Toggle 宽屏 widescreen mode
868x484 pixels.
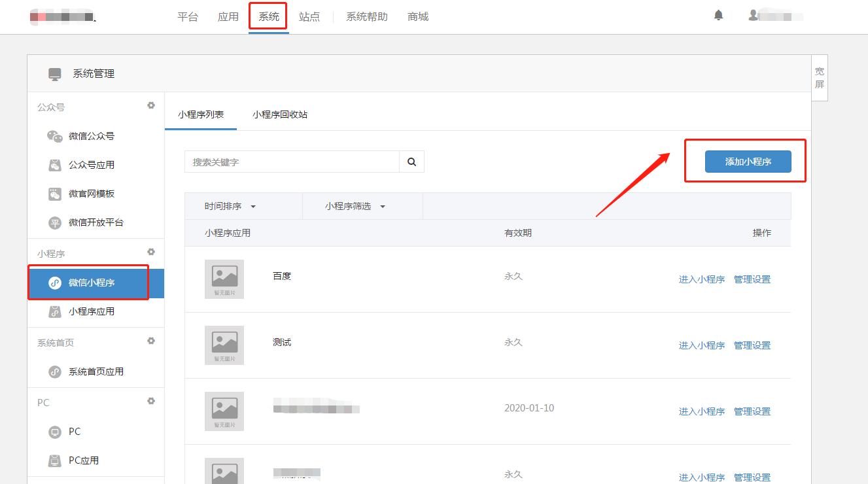819,77
